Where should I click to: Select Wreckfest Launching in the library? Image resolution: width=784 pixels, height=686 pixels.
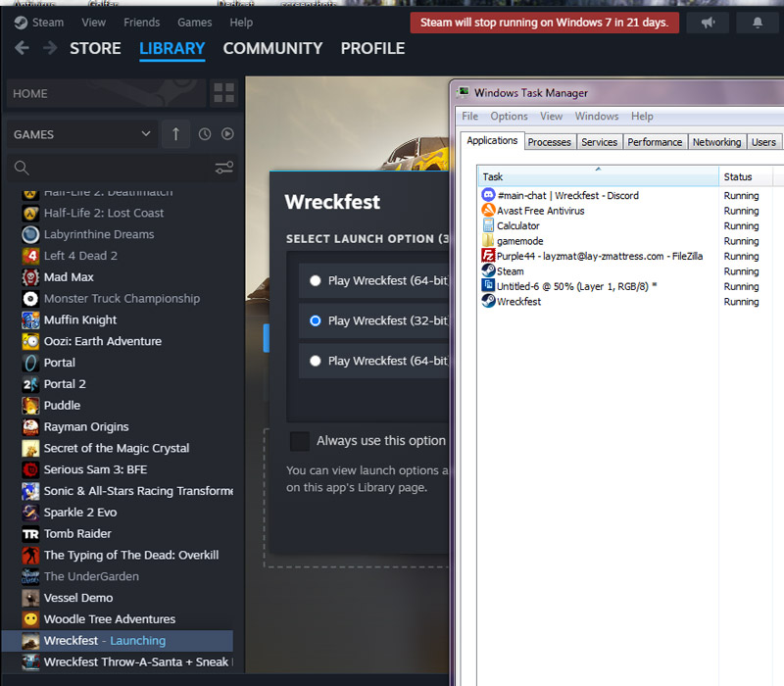click(118, 641)
